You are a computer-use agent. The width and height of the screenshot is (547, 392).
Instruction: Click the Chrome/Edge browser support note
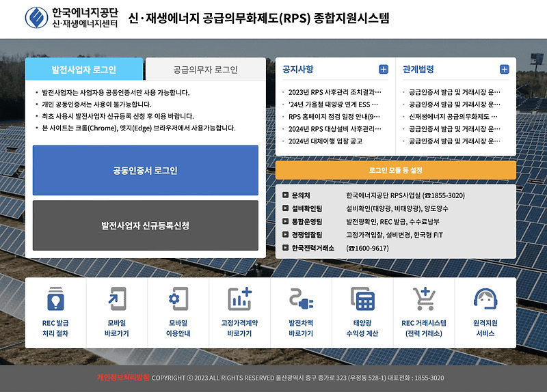point(139,128)
